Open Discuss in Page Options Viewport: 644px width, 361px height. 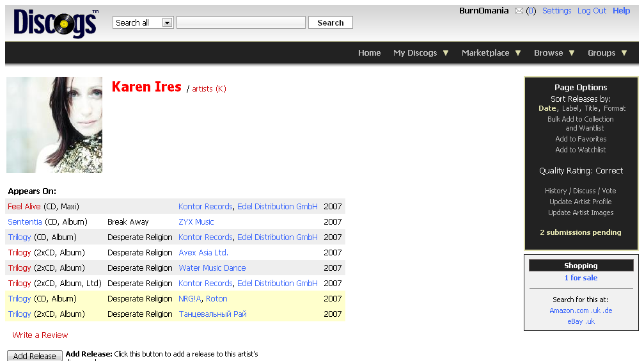click(584, 191)
